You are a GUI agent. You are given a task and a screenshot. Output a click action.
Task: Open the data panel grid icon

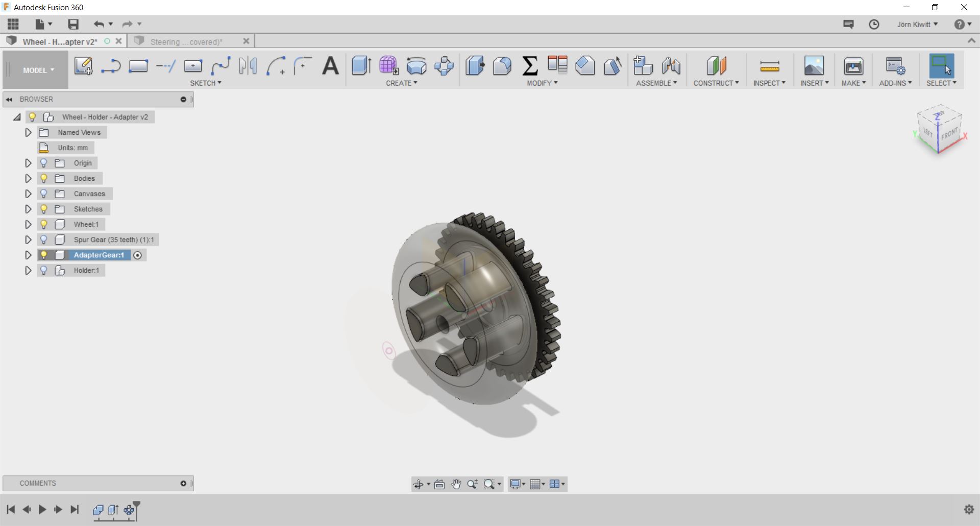(13, 24)
